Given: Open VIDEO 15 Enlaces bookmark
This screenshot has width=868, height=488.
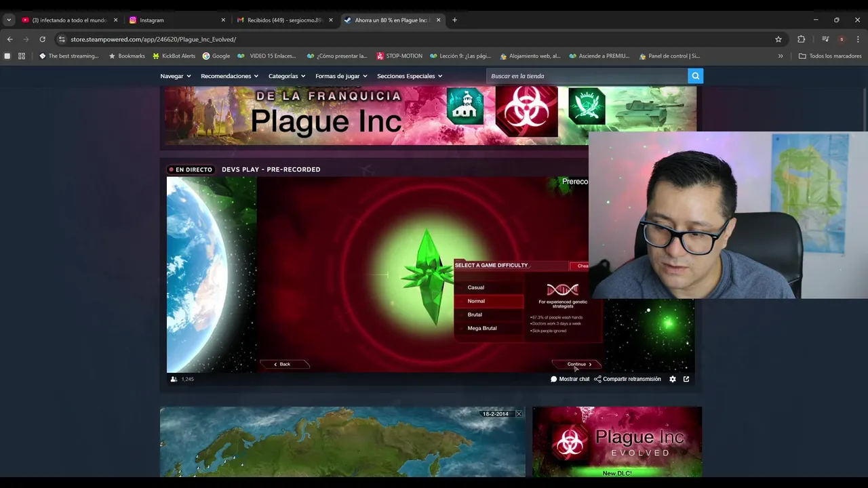Looking at the screenshot, I should click(267, 56).
